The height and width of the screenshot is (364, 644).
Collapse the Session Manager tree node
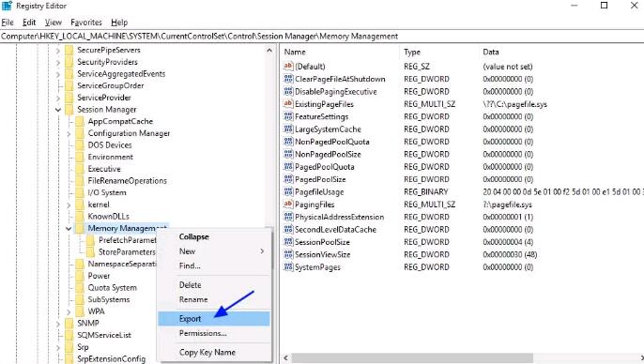[58, 110]
